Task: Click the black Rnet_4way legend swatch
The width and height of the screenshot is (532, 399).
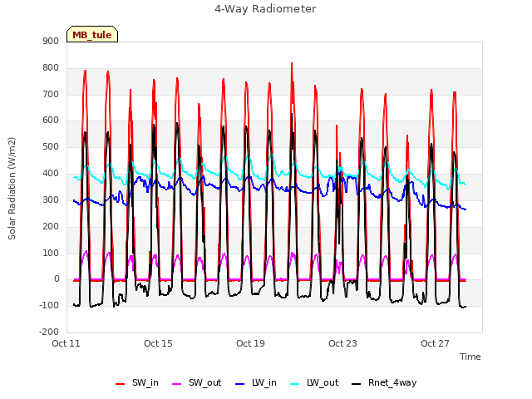Action: point(357,384)
